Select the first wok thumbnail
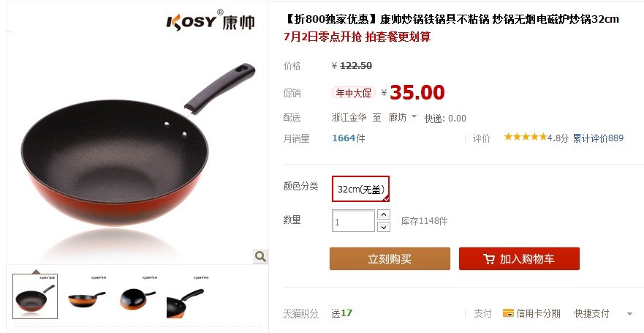Viewport: 644px width, 333px height. [x=35, y=296]
